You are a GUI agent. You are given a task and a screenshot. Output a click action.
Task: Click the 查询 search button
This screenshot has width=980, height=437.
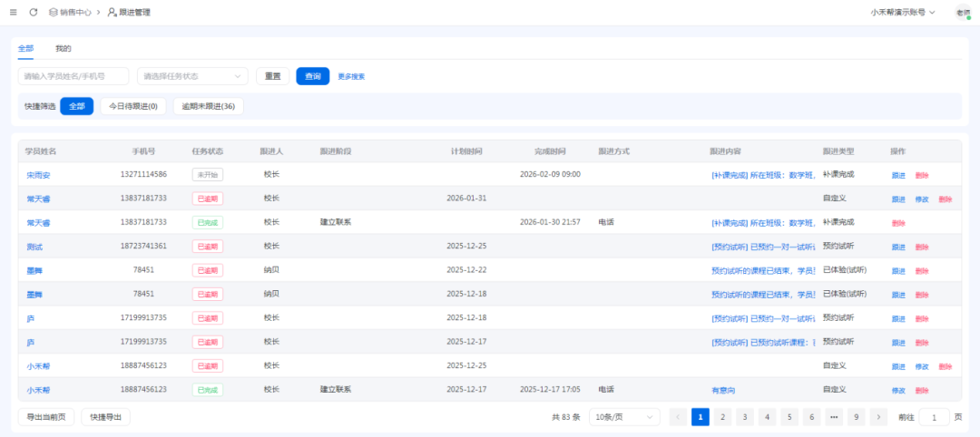coord(312,76)
